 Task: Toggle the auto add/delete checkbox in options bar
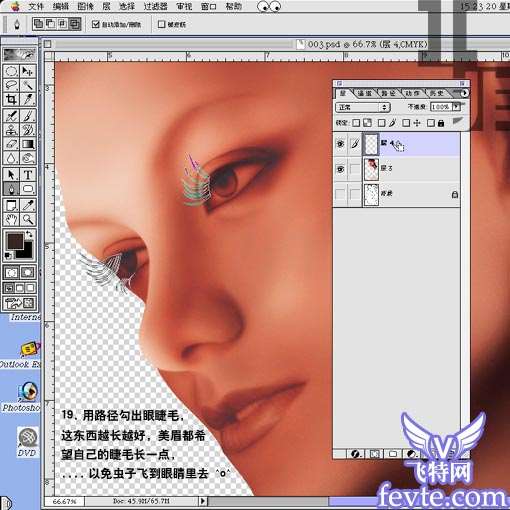(96, 24)
